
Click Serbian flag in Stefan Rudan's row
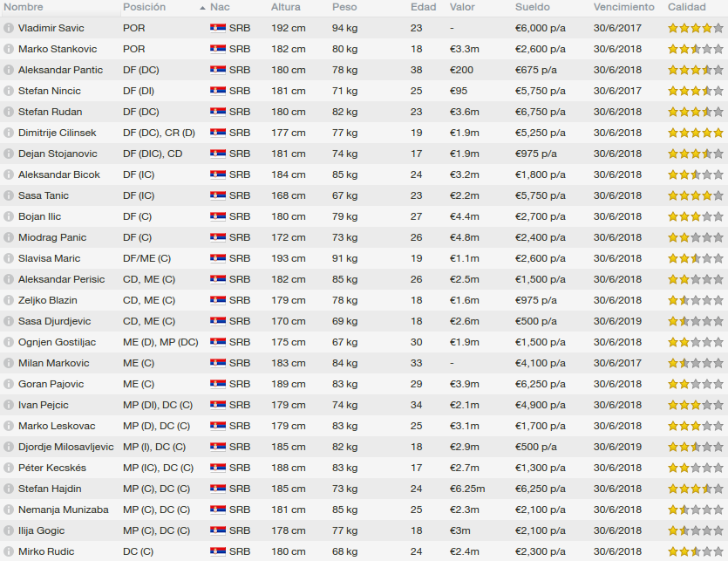(x=218, y=112)
